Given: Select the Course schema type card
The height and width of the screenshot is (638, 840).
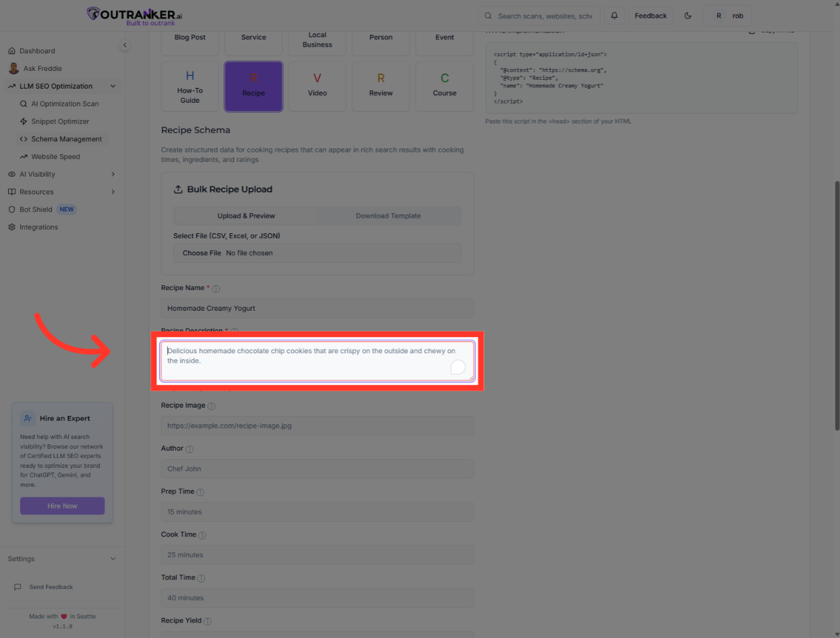Looking at the screenshot, I should click(444, 86).
